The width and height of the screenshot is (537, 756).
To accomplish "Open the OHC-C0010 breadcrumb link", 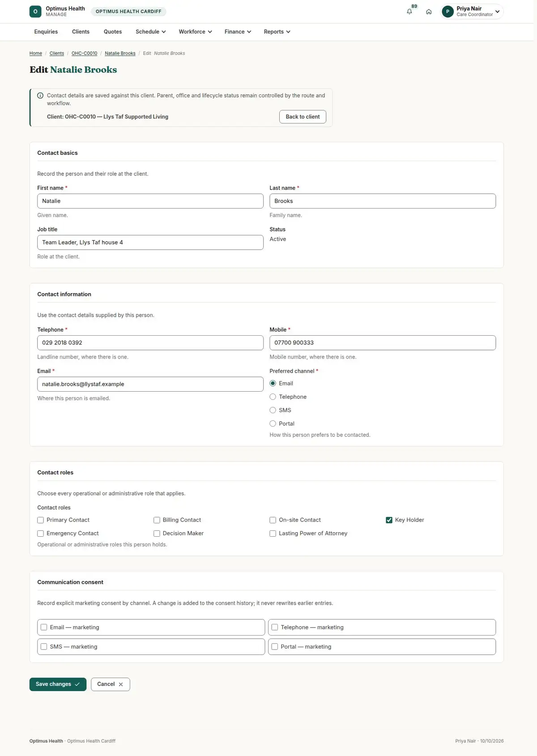I will (x=84, y=53).
